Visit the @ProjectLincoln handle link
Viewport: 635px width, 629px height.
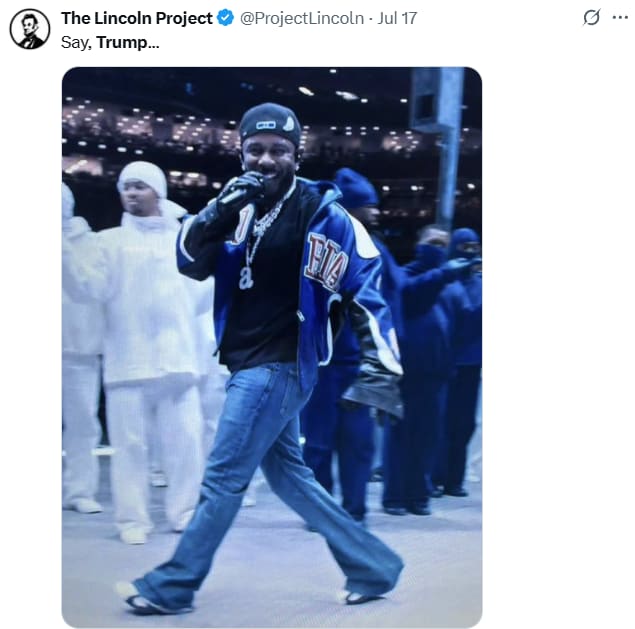302,18
